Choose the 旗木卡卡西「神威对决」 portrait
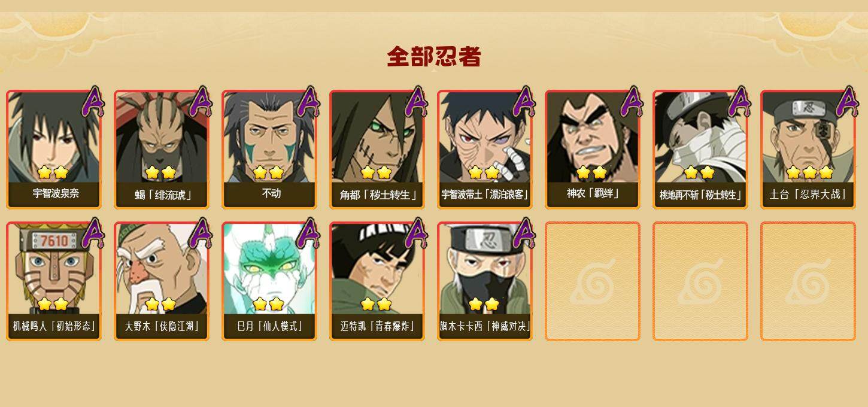 pyautogui.click(x=485, y=281)
